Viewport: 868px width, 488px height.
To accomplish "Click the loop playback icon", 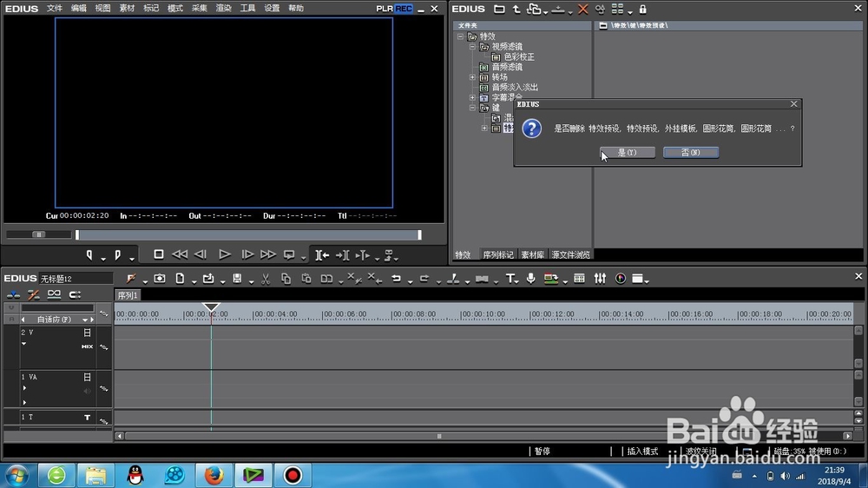I will (289, 254).
